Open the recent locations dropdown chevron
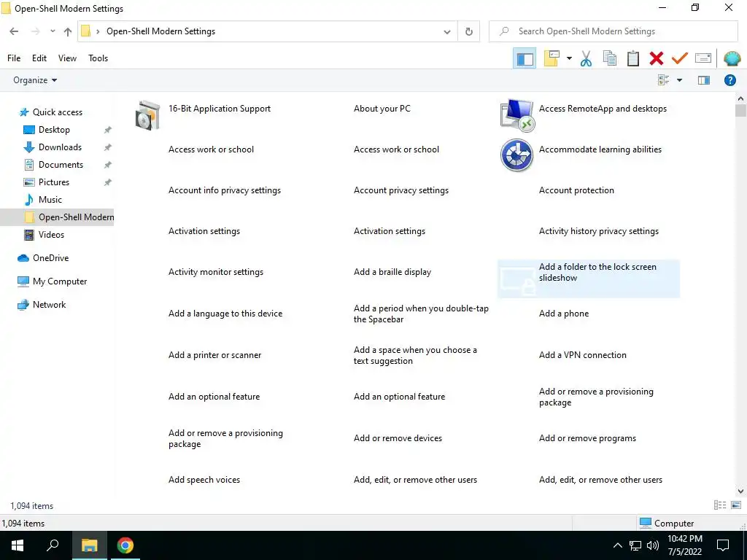 pos(52,31)
